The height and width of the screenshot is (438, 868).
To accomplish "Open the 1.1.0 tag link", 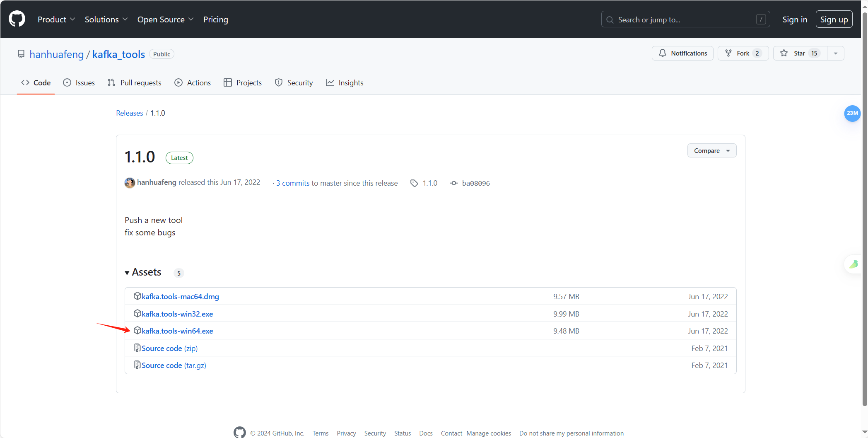I will click(430, 183).
